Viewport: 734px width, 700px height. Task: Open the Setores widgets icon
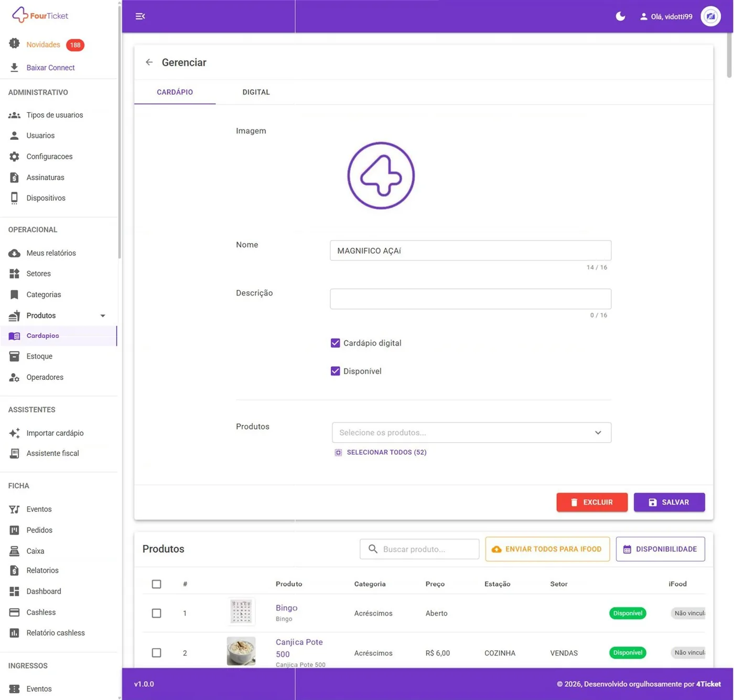pos(14,274)
